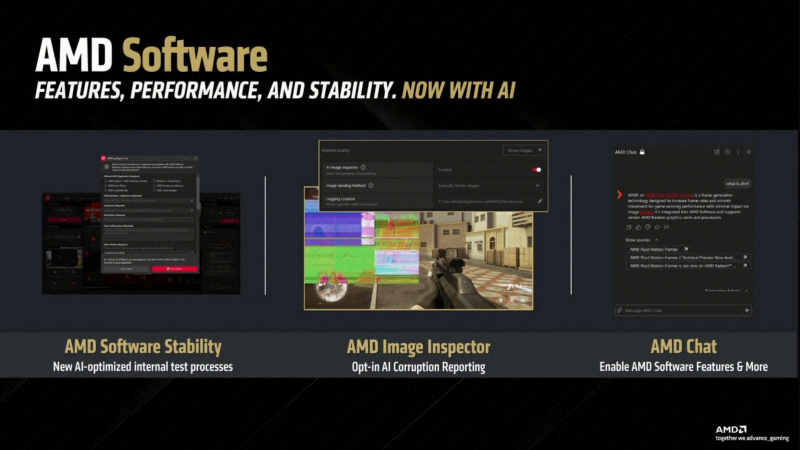Screen dimensions: 800x450
Task: Click the send arrow in AMD Chat
Action: 746,310
